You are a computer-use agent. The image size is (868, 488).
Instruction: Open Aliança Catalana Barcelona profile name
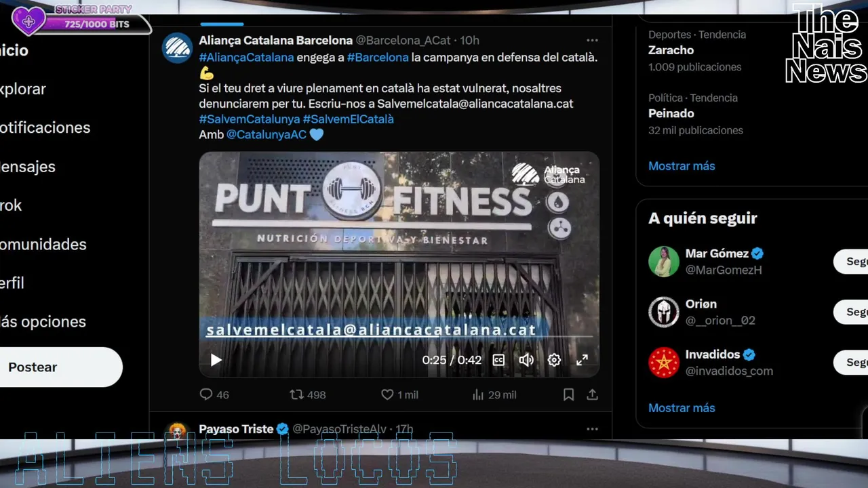click(x=275, y=41)
